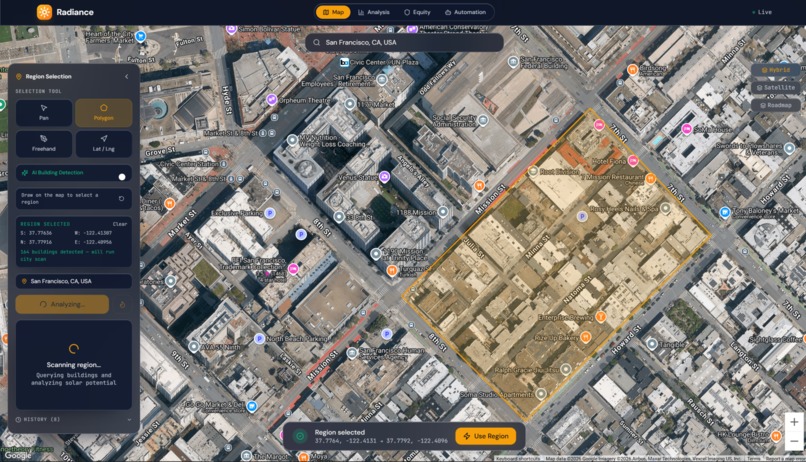Viewport: 806px width, 462px height.
Task: Click the Mission Restaurant orange marker
Action: (x=650, y=178)
